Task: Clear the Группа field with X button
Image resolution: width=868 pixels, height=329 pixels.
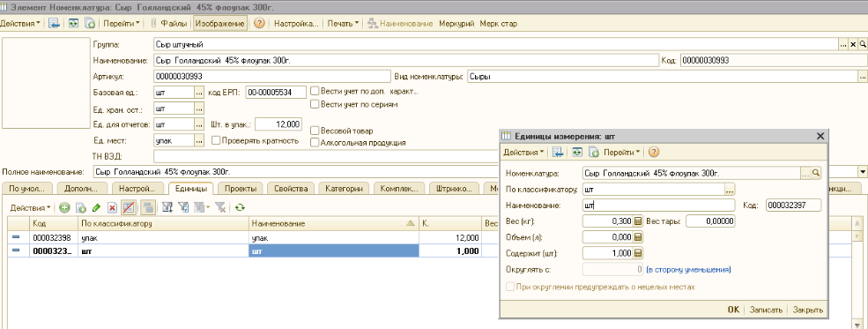Action: pos(854,44)
